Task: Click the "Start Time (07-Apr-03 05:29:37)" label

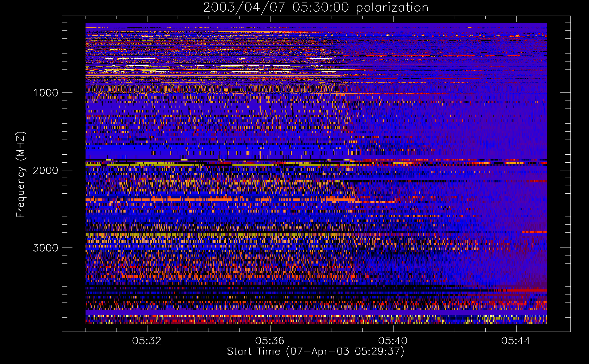Action: 316,352
